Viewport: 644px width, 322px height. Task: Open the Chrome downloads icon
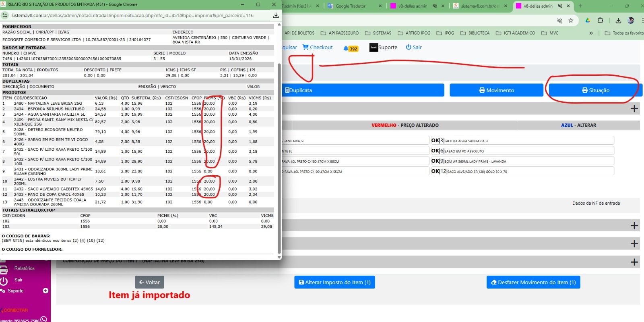coord(618,21)
